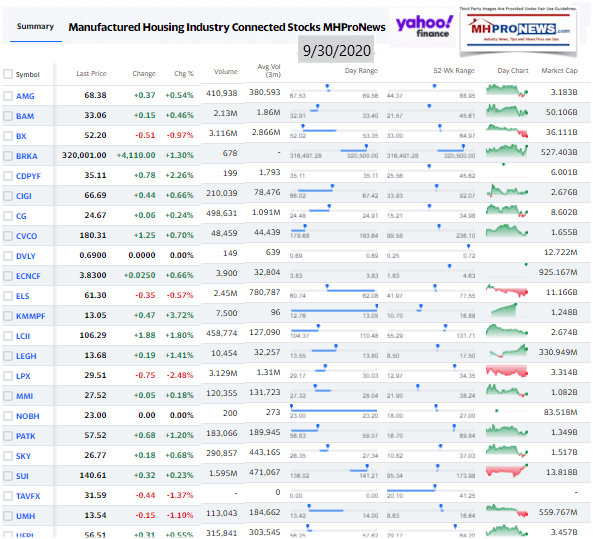
Task: Check the SKY row checkbox
Action: click(x=8, y=456)
